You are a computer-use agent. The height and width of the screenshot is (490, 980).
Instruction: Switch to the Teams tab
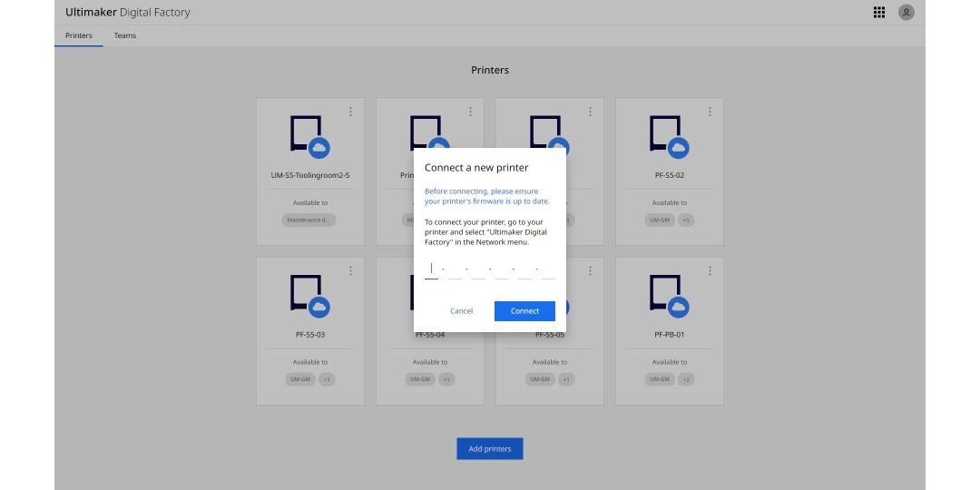(x=125, y=35)
